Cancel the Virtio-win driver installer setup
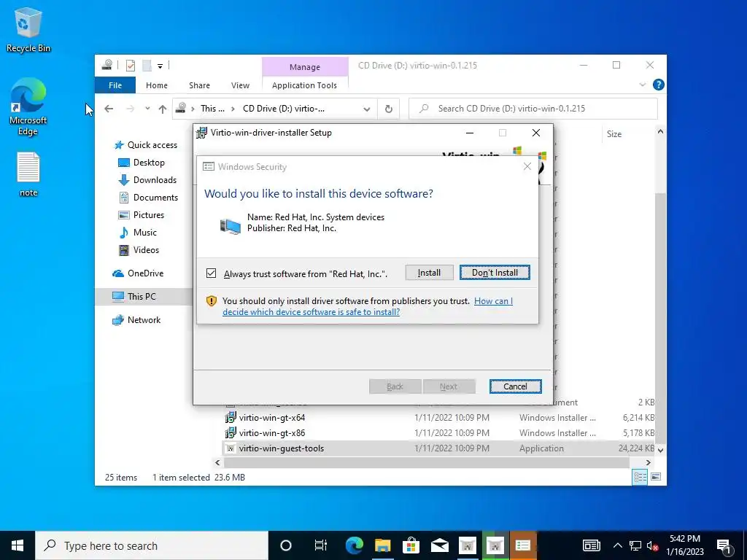The height and width of the screenshot is (560, 747). click(x=515, y=386)
